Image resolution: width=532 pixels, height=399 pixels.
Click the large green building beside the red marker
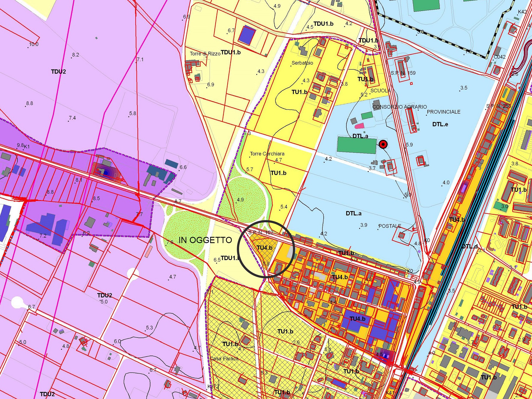click(357, 145)
